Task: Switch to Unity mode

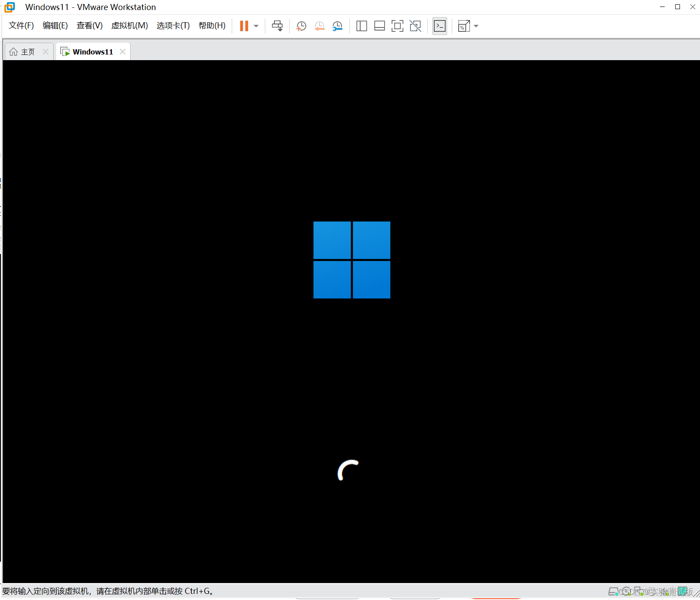Action: pyautogui.click(x=415, y=26)
